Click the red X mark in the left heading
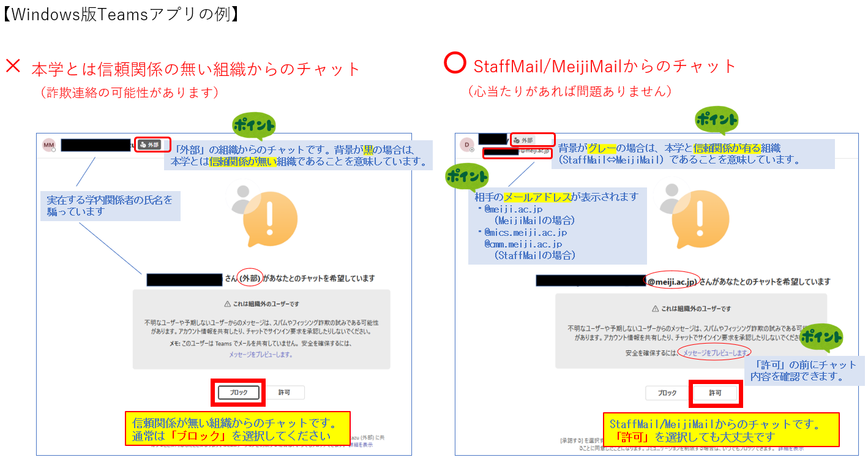 [13, 66]
